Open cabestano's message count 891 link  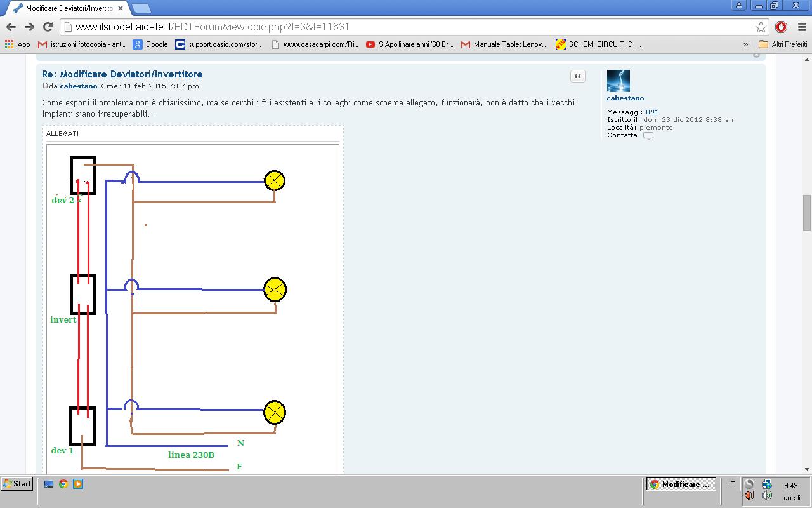pos(652,112)
